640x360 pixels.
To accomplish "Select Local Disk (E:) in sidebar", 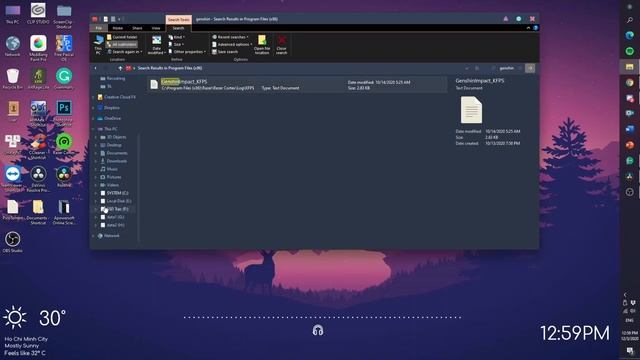I will point(116,201).
